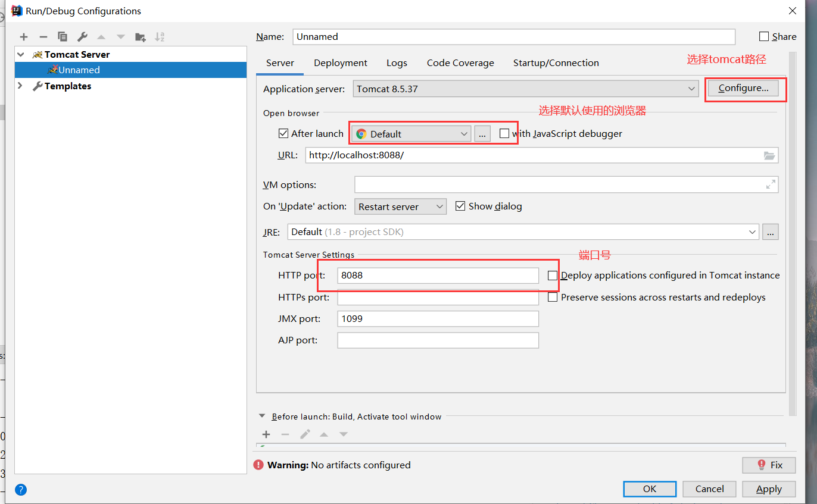The image size is (817, 504).
Task: Edit the Before launch task with the pencil icon
Action: (x=305, y=434)
